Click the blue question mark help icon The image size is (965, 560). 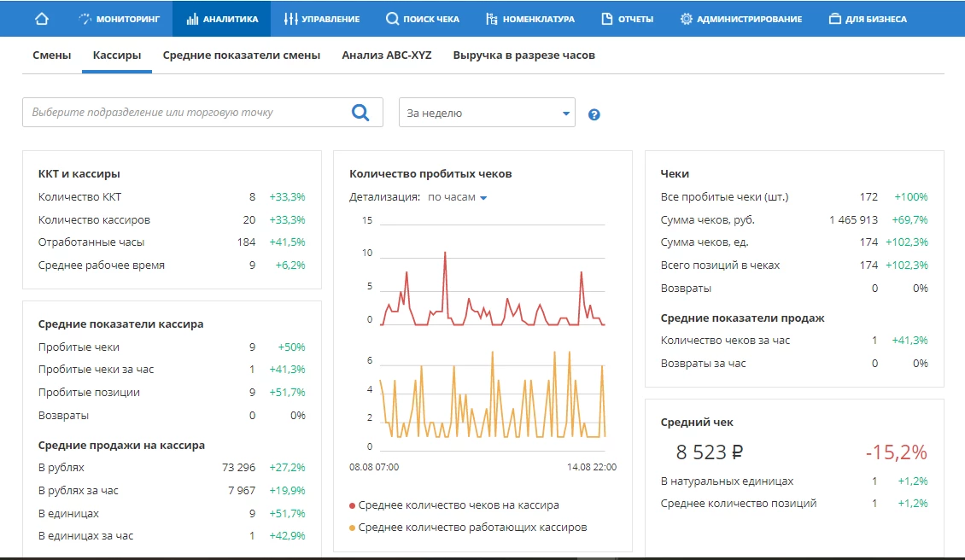point(594,114)
